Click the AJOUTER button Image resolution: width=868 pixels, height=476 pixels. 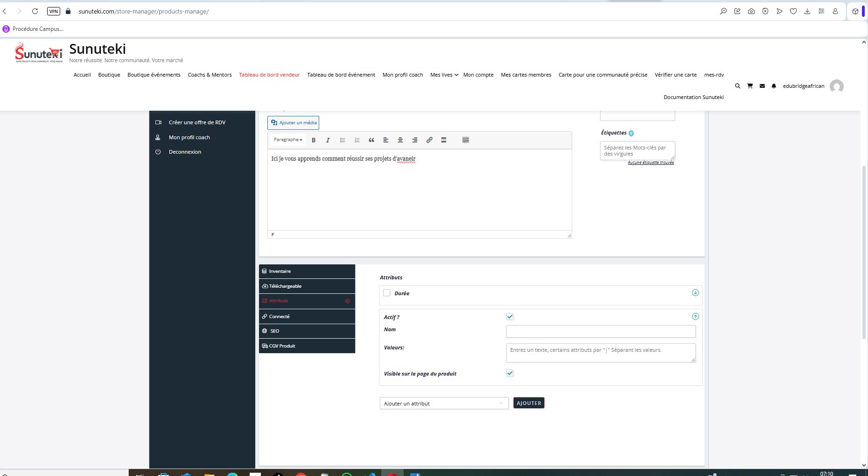click(529, 403)
